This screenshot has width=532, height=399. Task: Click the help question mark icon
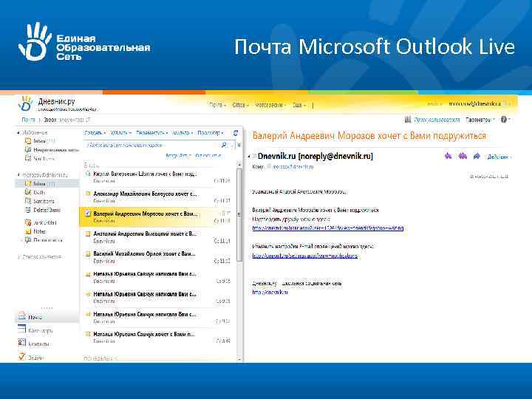504,120
